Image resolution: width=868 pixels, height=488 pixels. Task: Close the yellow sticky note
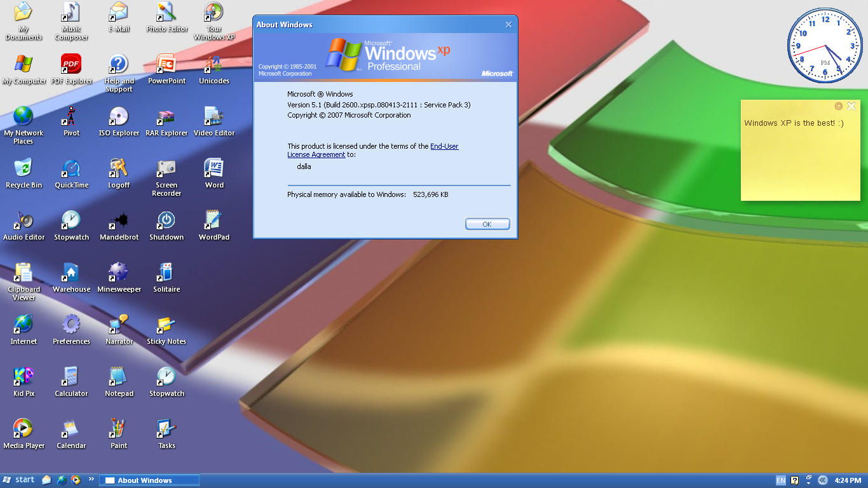click(851, 106)
